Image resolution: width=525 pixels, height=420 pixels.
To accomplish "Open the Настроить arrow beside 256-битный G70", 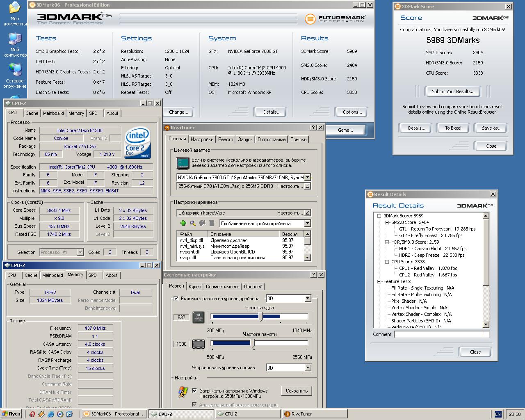I will pyautogui.click(x=307, y=186).
